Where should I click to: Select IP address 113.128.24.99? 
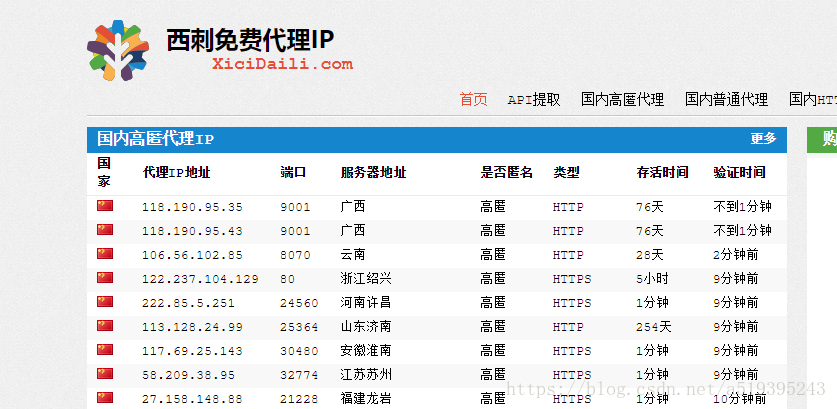click(x=192, y=327)
